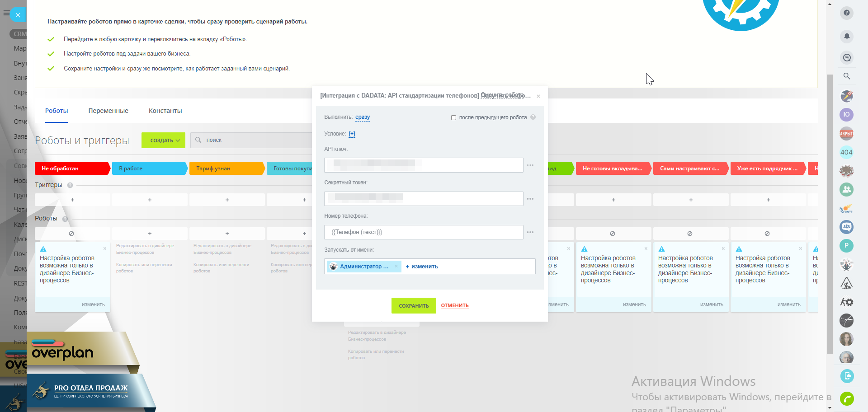Click '+ изменить' next to Администратор
The height and width of the screenshot is (412, 868).
(422, 267)
